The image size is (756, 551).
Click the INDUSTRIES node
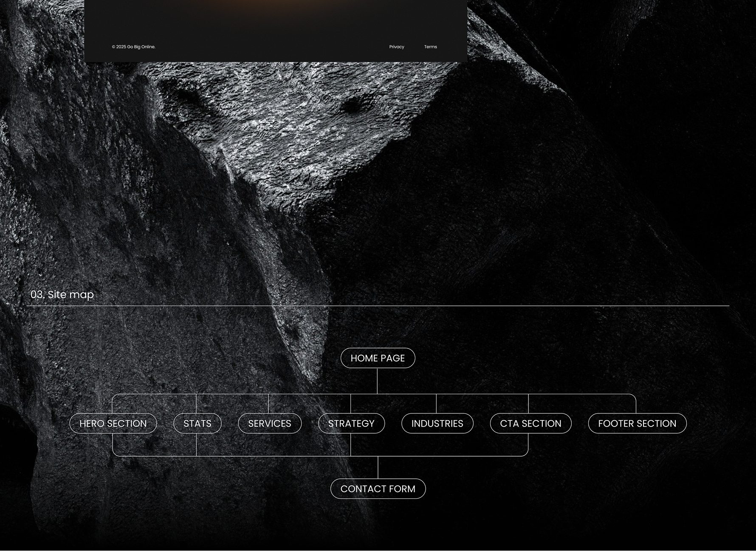(437, 423)
